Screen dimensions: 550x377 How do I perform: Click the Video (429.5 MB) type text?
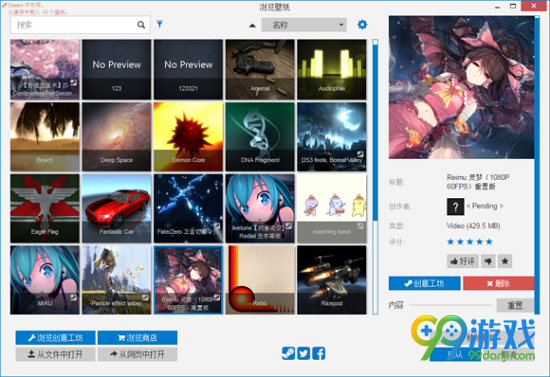point(473,226)
